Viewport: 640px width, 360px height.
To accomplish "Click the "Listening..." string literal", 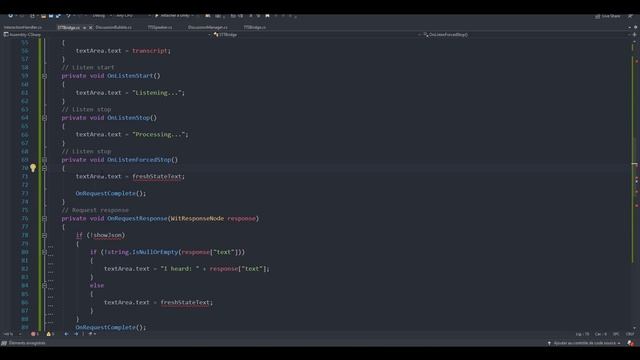I will point(157,93).
